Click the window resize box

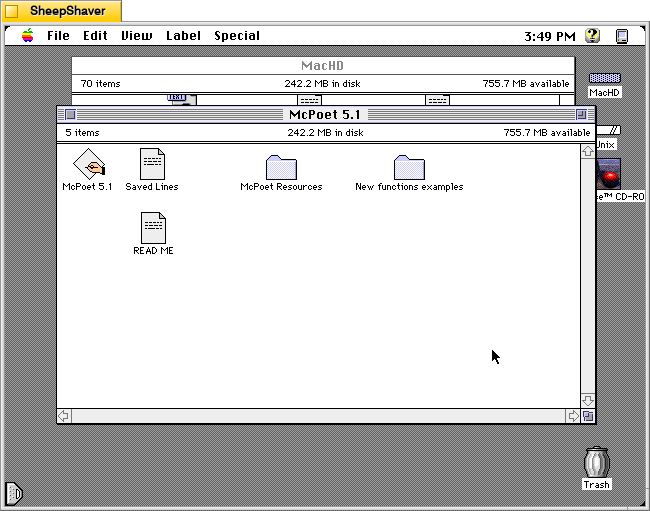(x=588, y=416)
